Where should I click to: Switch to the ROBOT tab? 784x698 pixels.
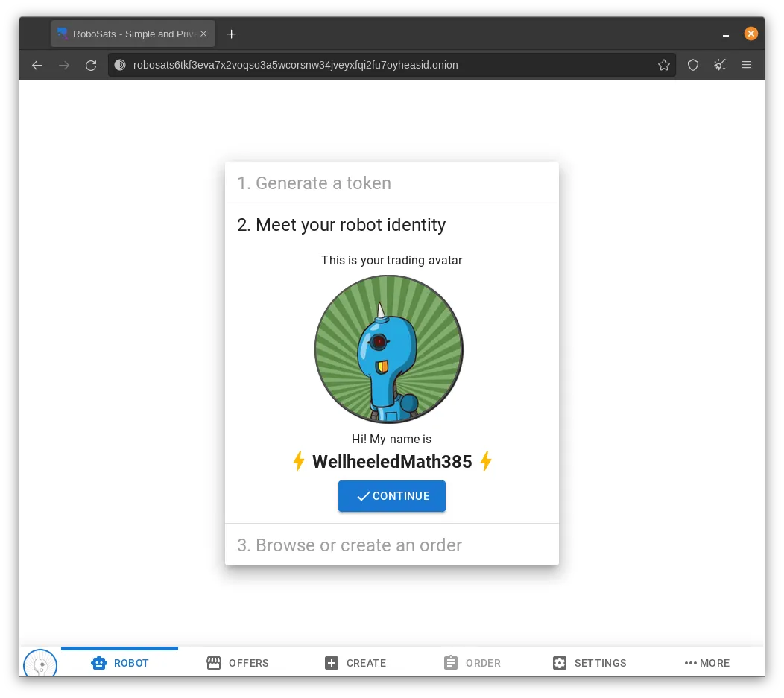click(119, 663)
